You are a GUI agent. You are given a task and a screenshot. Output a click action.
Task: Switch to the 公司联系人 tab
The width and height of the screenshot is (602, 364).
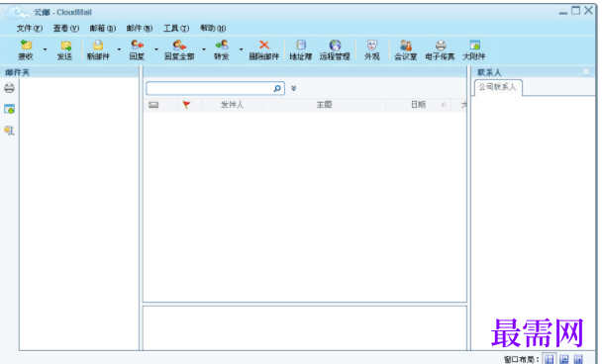coord(498,87)
